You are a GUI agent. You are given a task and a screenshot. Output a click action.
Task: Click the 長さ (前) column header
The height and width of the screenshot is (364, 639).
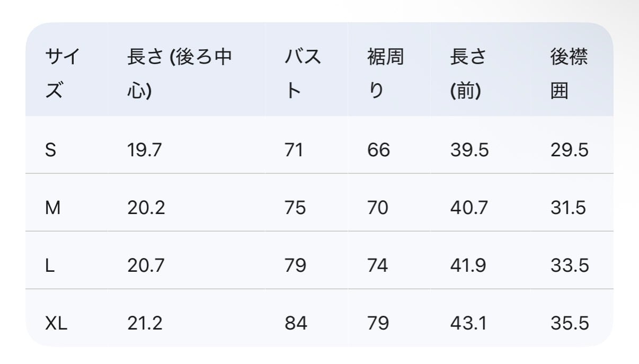tap(468, 74)
